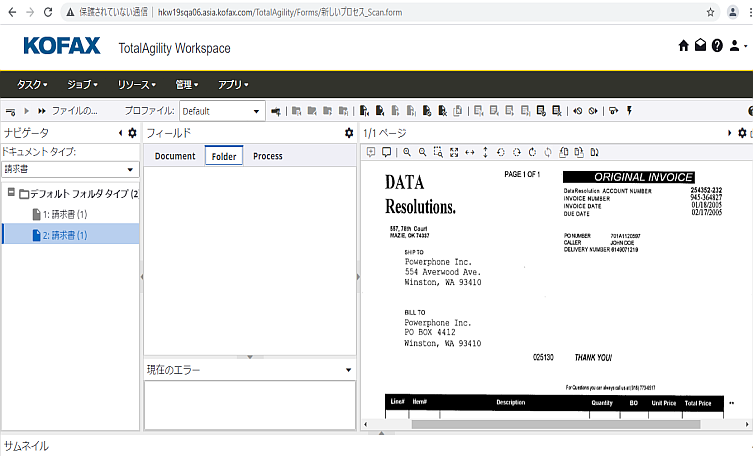Open the フィールド panel gear settings
Screen dimensions: 753x456
(349, 133)
